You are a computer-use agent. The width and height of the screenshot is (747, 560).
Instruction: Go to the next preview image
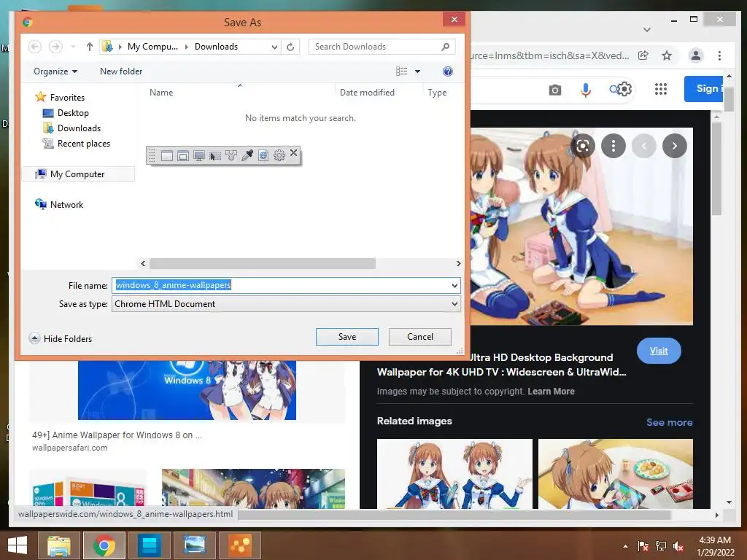[x=674, y=146]
